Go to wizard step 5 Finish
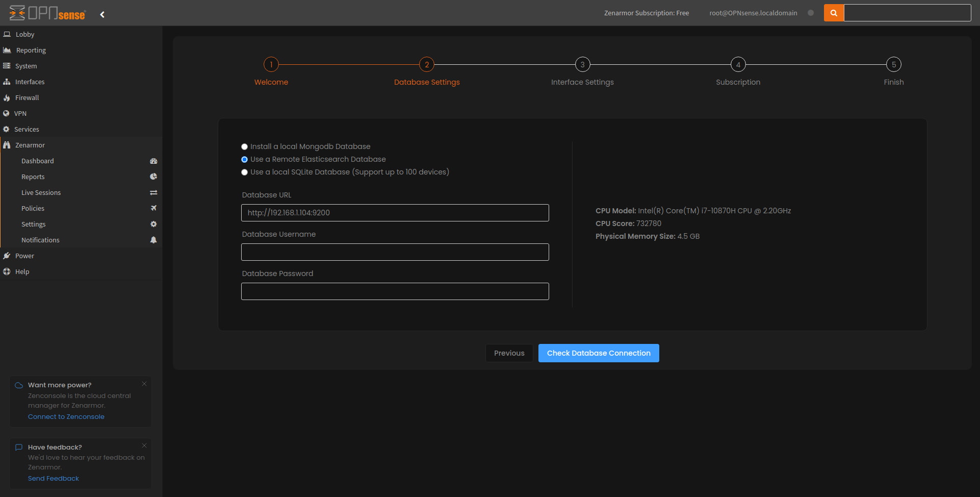The image size is (980, 497). pos(893,65)
